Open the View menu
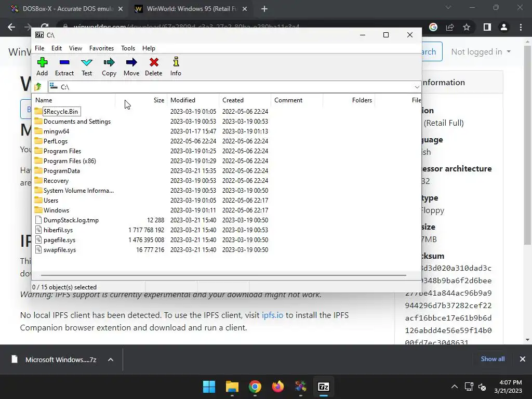This screenshot has width=532, height=399. pos(75,48)
